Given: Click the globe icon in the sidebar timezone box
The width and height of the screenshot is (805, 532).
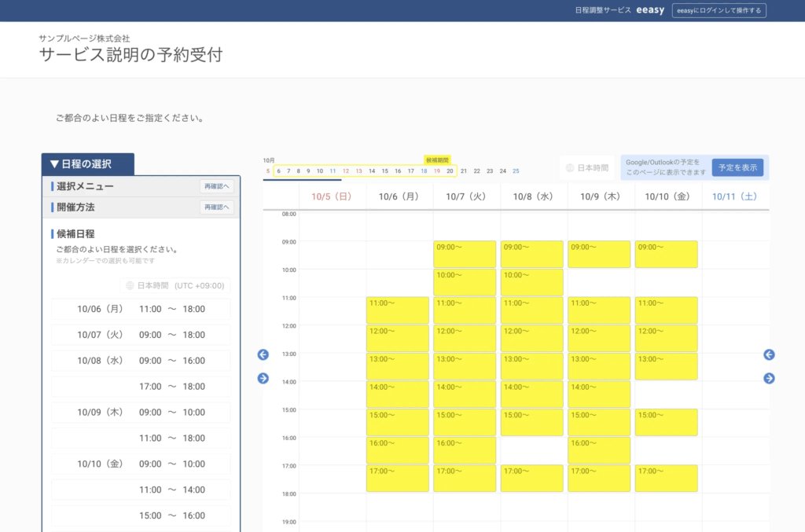Looking at the screenshot, I should coord(130,286).
